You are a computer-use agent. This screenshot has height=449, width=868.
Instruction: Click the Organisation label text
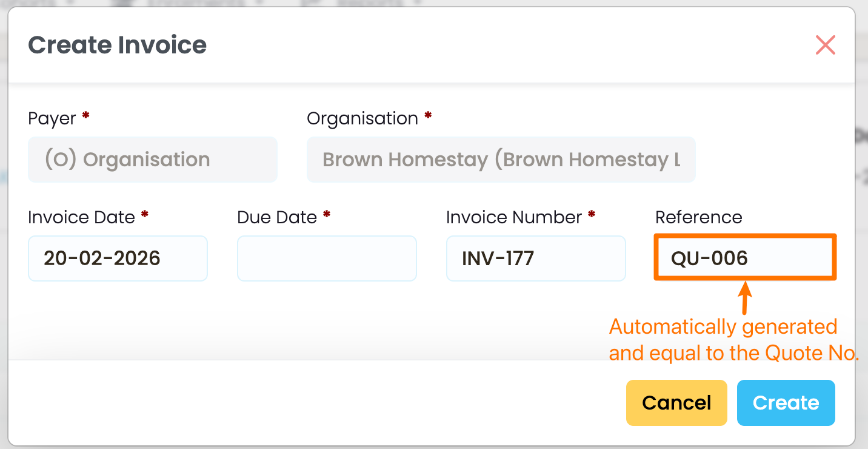pyautogui.click(x=362, y=118)
